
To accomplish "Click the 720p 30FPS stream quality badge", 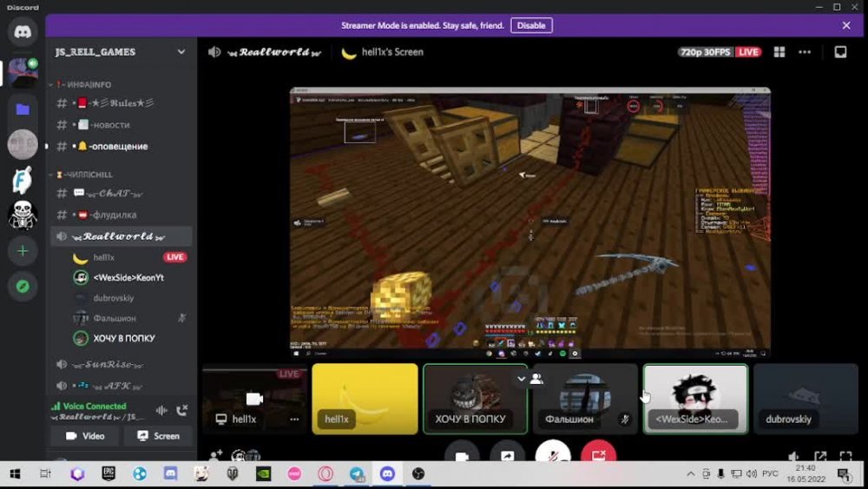I will 705,52.
